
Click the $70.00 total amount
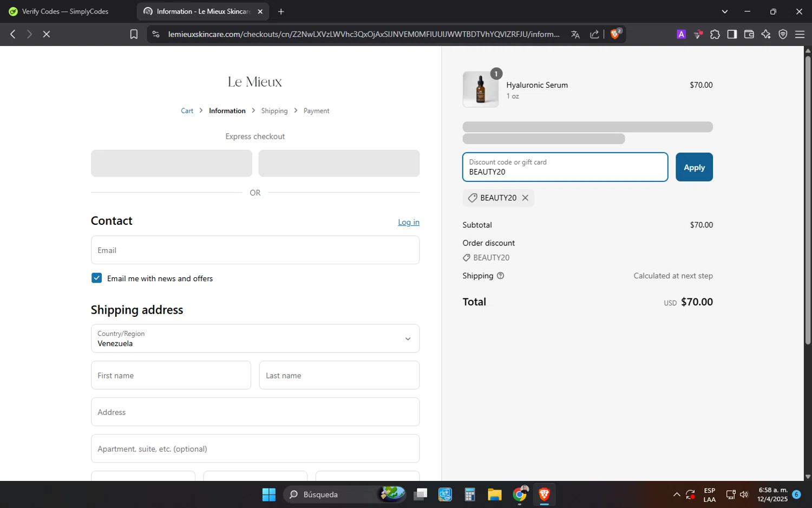pyautogui.click(x=697, y=302)
